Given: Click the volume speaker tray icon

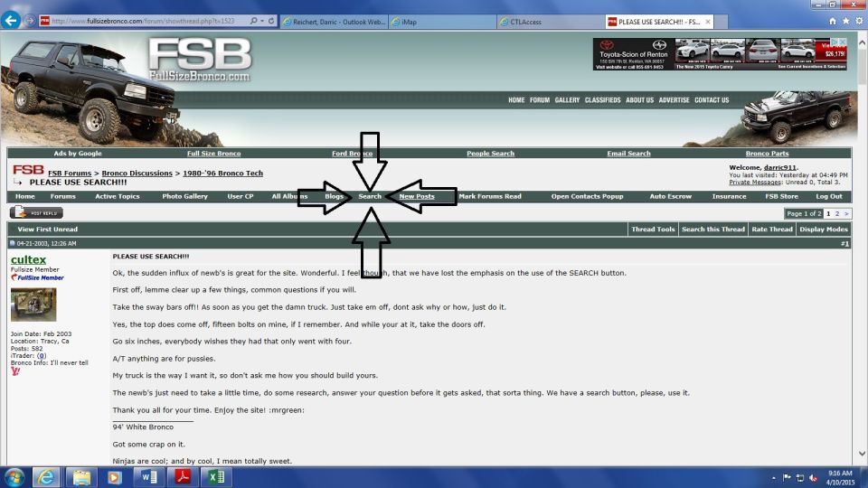Looking at the screenshot, I should [813, 477].
